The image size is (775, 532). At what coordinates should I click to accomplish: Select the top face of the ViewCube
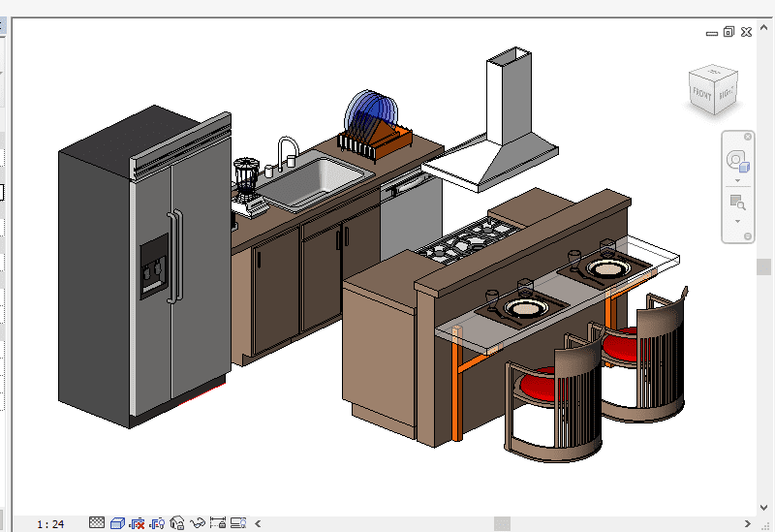(x=714, y=73)
